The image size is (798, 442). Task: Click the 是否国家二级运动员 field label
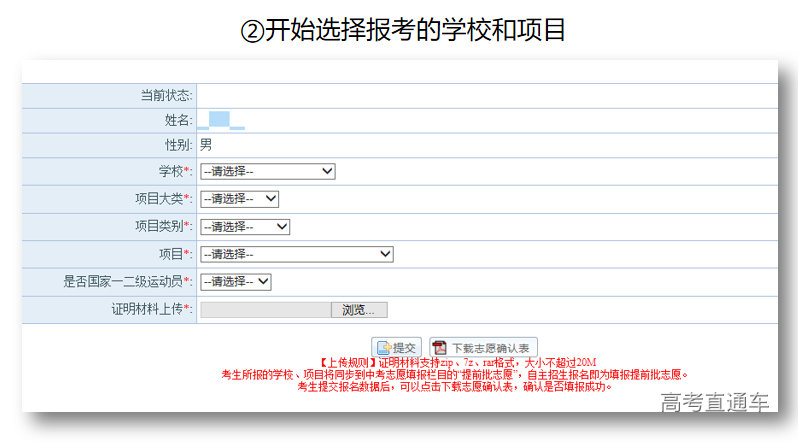coord(126,282)
